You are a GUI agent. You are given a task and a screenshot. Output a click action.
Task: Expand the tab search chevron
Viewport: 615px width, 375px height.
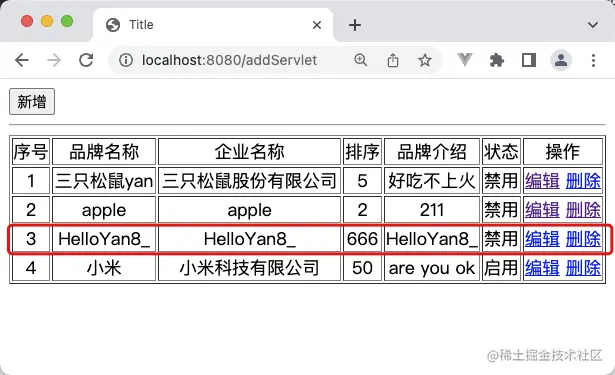(x=593, y=25)
